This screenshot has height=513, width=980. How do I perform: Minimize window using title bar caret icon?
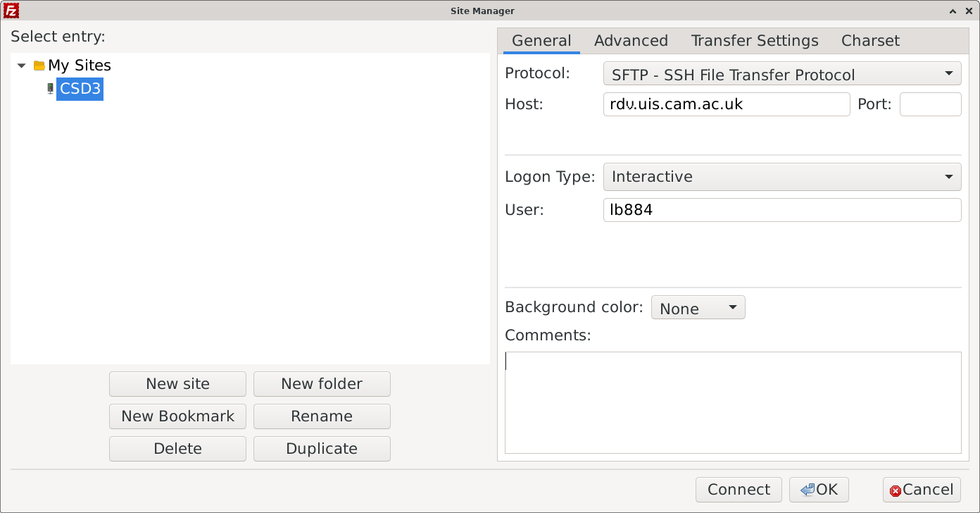953,11
